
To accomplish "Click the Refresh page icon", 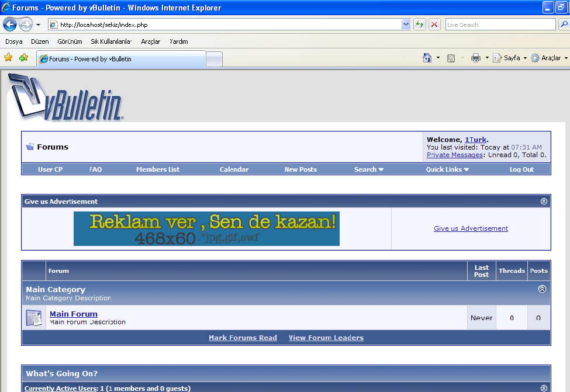I will point(419,25).
